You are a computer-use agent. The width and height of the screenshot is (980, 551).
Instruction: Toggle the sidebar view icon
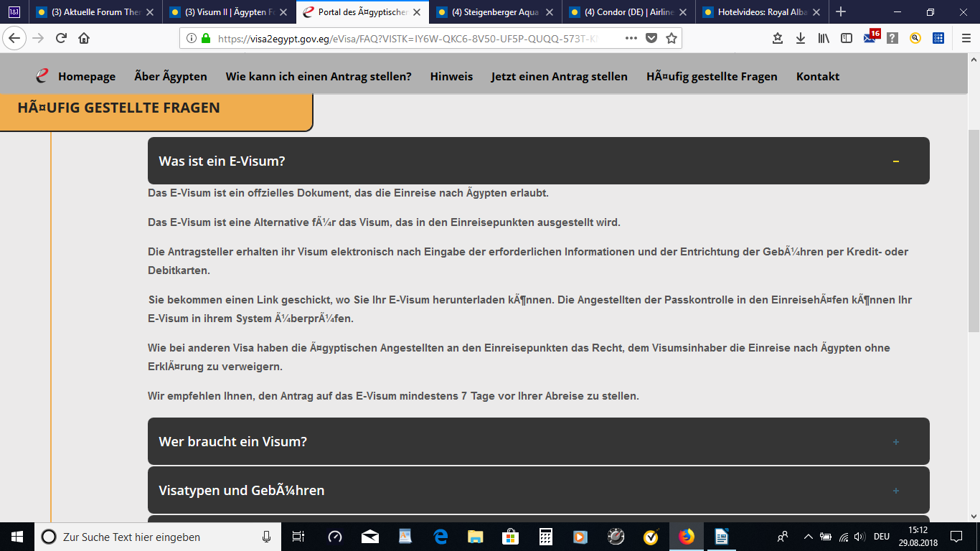(x=847, y=38)
